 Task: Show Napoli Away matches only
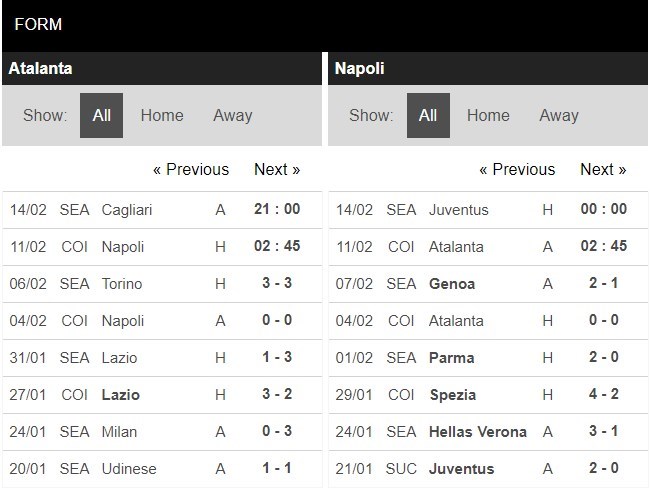click(559, 115)
